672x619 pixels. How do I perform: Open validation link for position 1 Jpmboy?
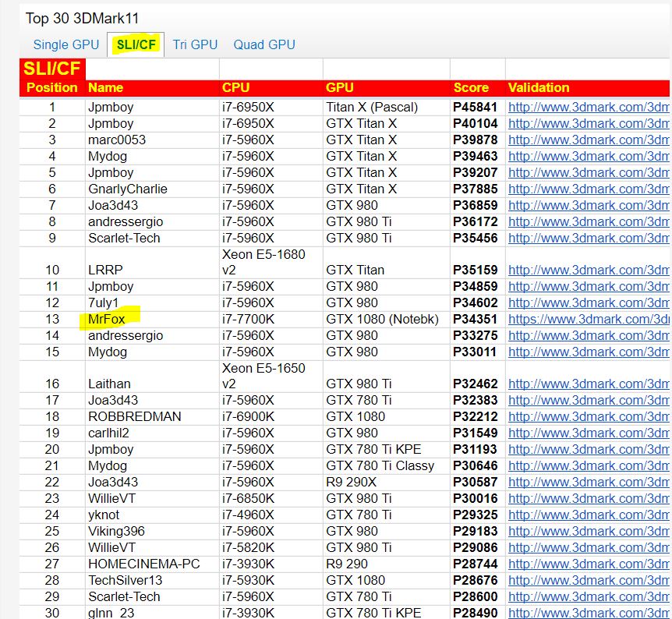(x=589, y=107)
